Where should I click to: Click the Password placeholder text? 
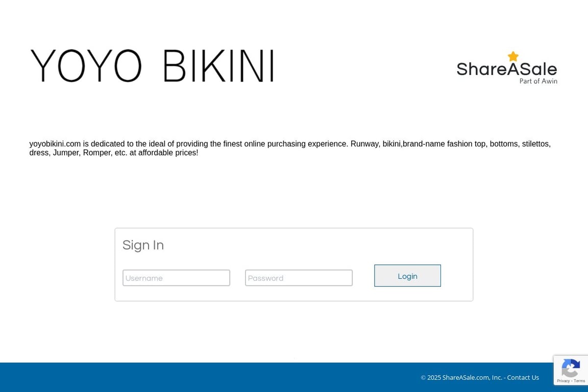point(265,278)
